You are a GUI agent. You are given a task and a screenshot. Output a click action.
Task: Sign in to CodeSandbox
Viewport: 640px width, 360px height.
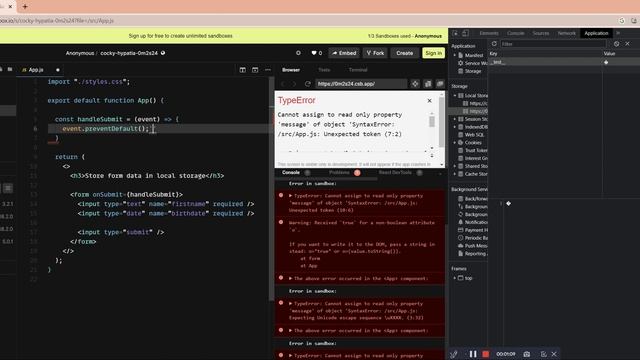coord(433,53)
